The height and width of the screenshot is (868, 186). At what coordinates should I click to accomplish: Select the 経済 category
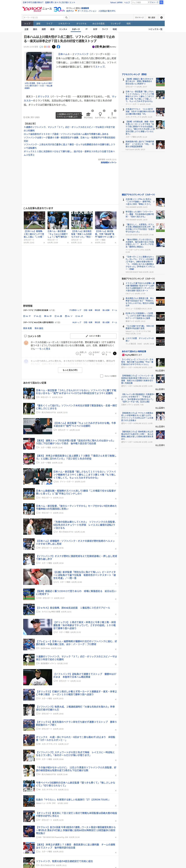click(x=52, y=29)
